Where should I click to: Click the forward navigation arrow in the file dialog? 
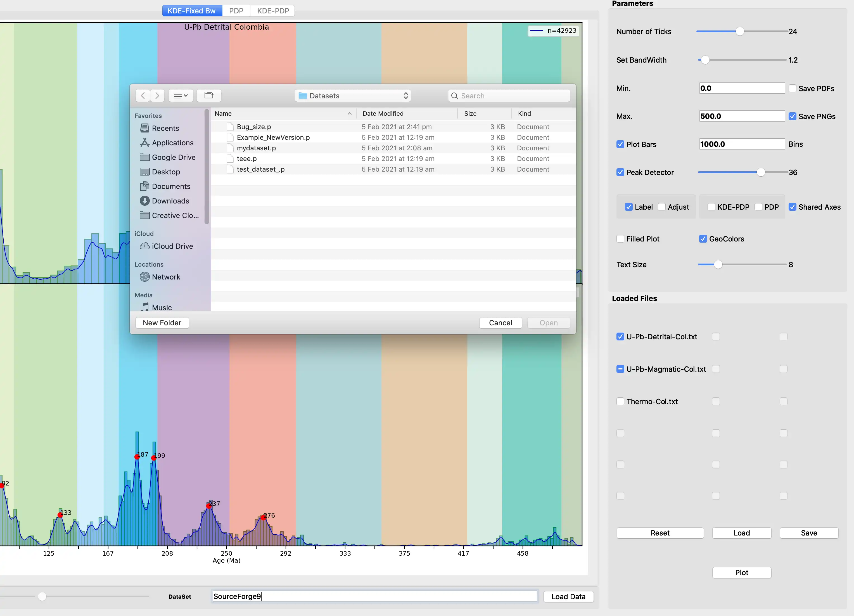(x=157, y=96)
